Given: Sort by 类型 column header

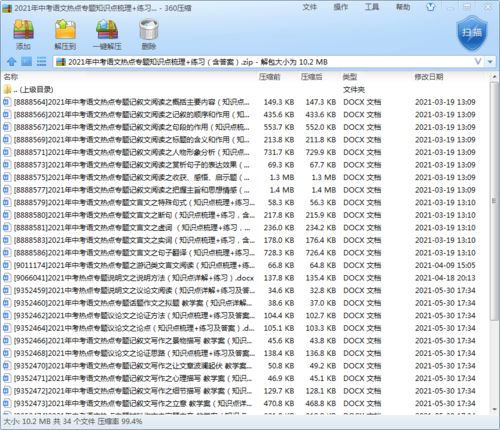Looking at the screenshot, I should pyautogui.click(x=350, y=77).
